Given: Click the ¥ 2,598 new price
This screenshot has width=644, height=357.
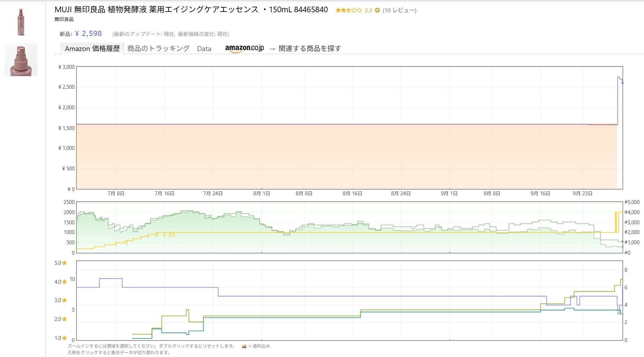Looking at the screenshot, I should tap(88, 34).
